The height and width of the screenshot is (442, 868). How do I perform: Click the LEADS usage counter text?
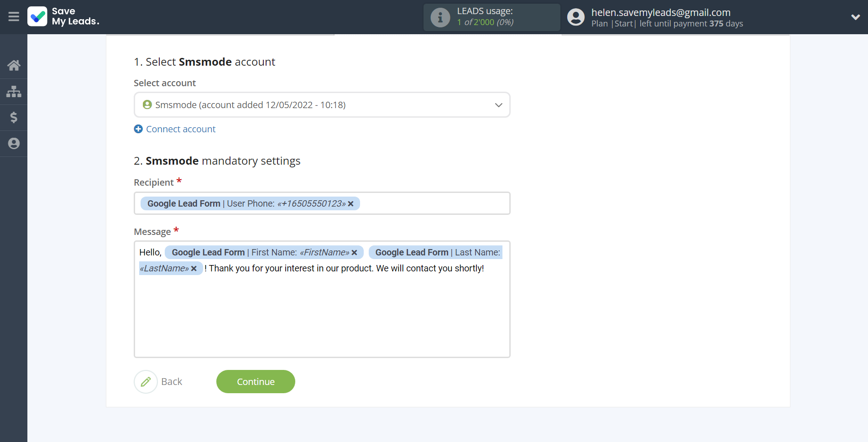[x=485, y=22]
